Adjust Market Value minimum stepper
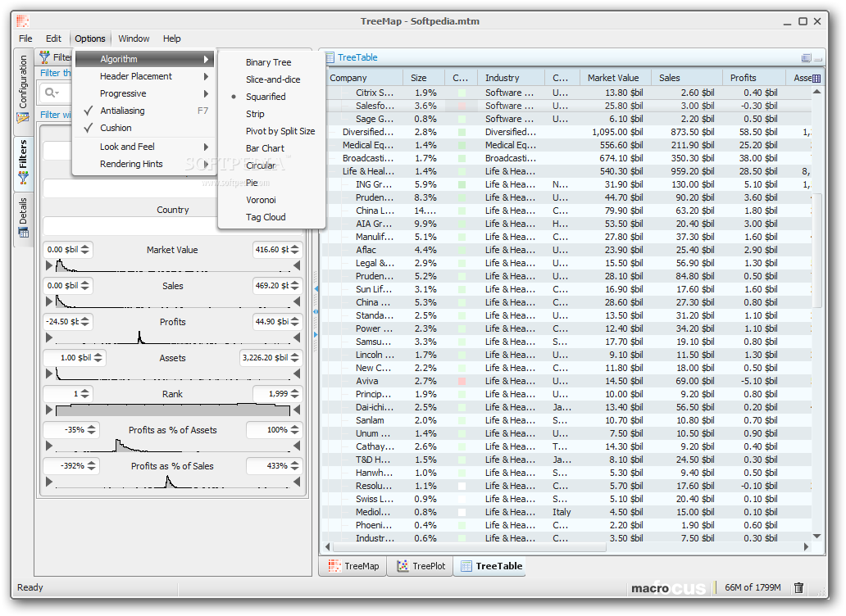 [x=85, y=250]
